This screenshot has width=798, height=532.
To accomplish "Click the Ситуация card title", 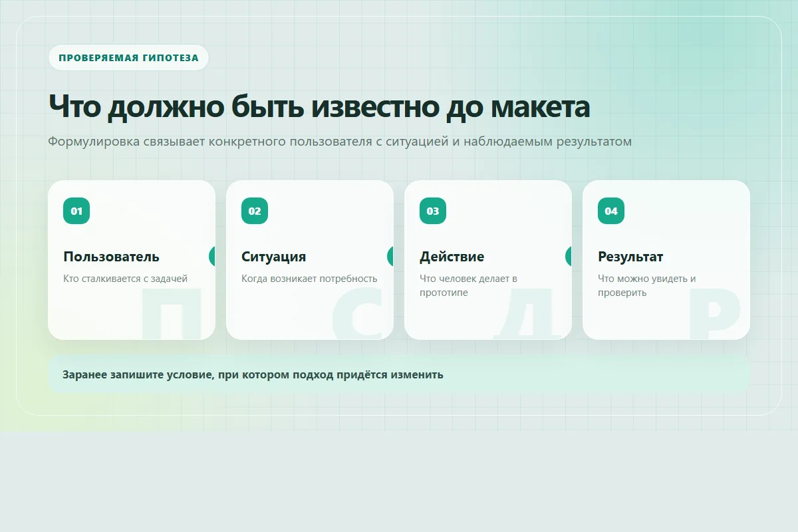I will tap(274, 257).
